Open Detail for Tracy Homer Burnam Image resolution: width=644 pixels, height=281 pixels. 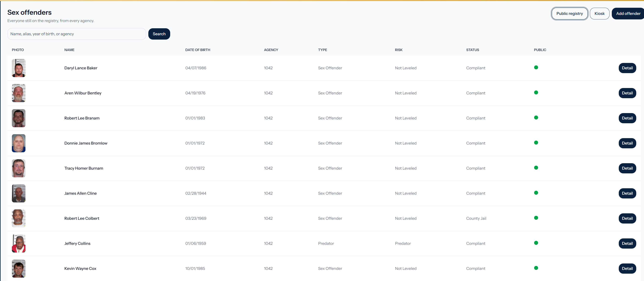pos(627,168)
